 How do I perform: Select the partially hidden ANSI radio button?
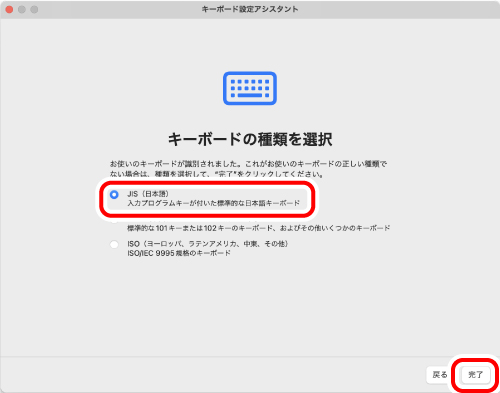(x=114, y=221)
